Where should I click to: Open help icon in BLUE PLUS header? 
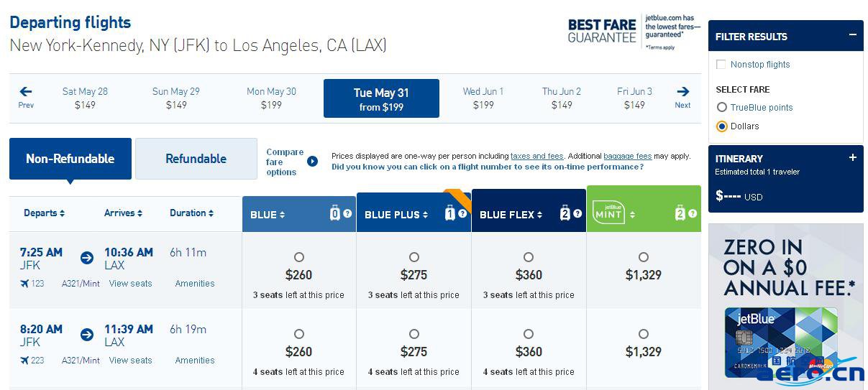[462, 214]
